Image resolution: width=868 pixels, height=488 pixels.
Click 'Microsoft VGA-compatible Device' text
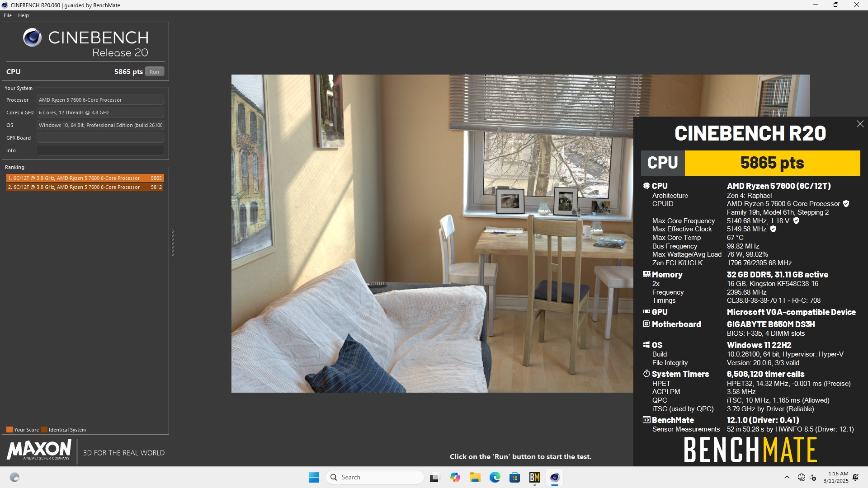(791, 312)
